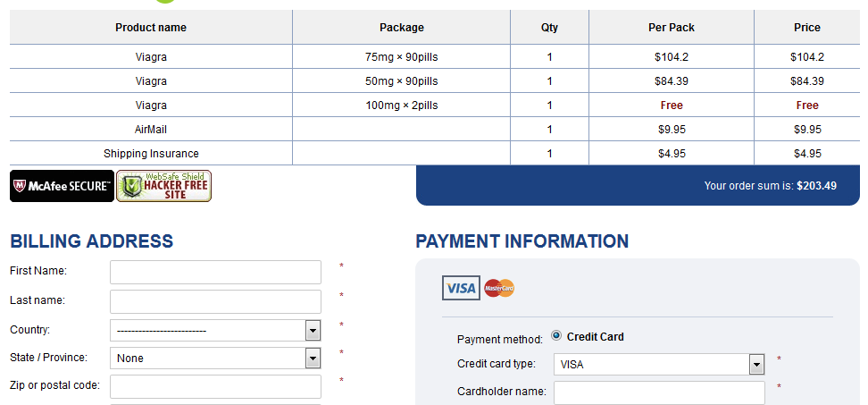Viewport: 868px width, 405px height.
Task: Click the MasterCard logo
Action: 499,288
